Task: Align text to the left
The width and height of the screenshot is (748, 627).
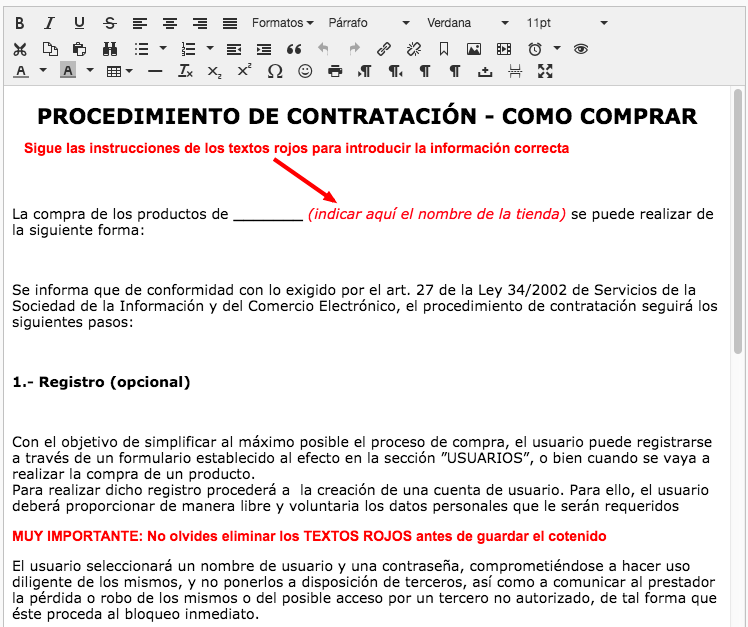Action: (140, 23)
